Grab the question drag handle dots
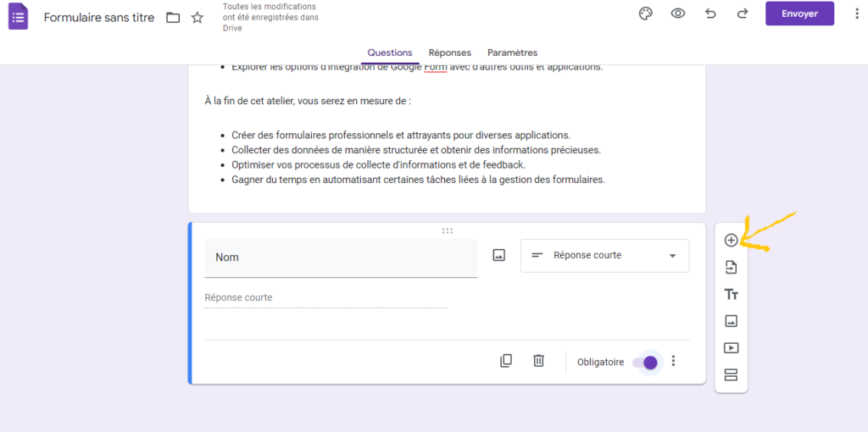The width and height of the screenshot is (868, 432). pyautogui.click(x=448, y=230)
